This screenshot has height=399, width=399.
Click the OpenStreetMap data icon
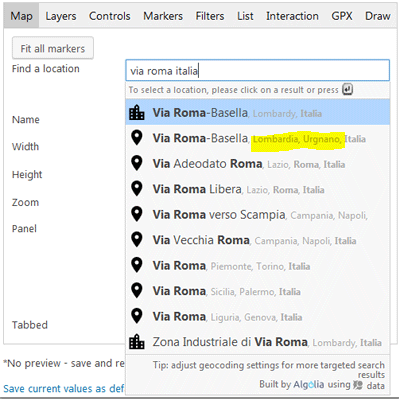(358, 385)
